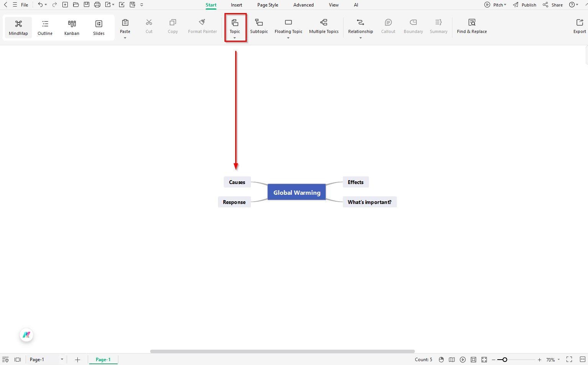Insert Multiple Topics at once
588x365 pixels.
[x=324, y=26]
